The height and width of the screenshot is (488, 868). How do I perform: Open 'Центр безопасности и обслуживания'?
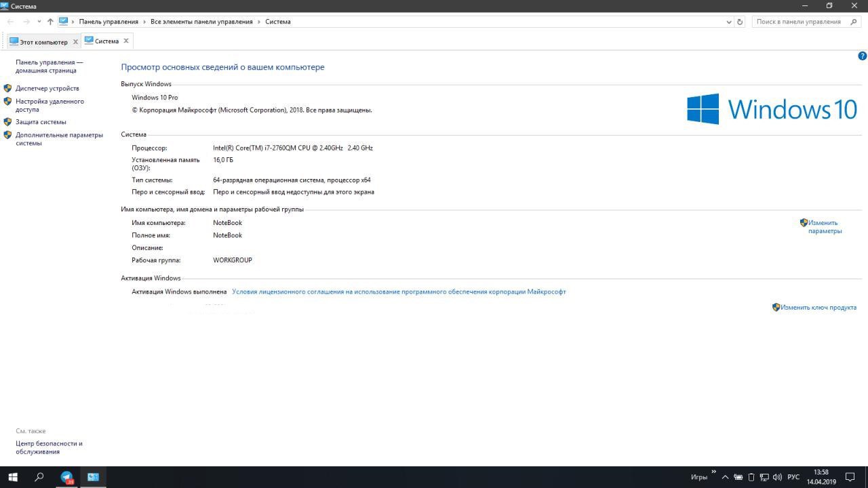coord(49,447)
